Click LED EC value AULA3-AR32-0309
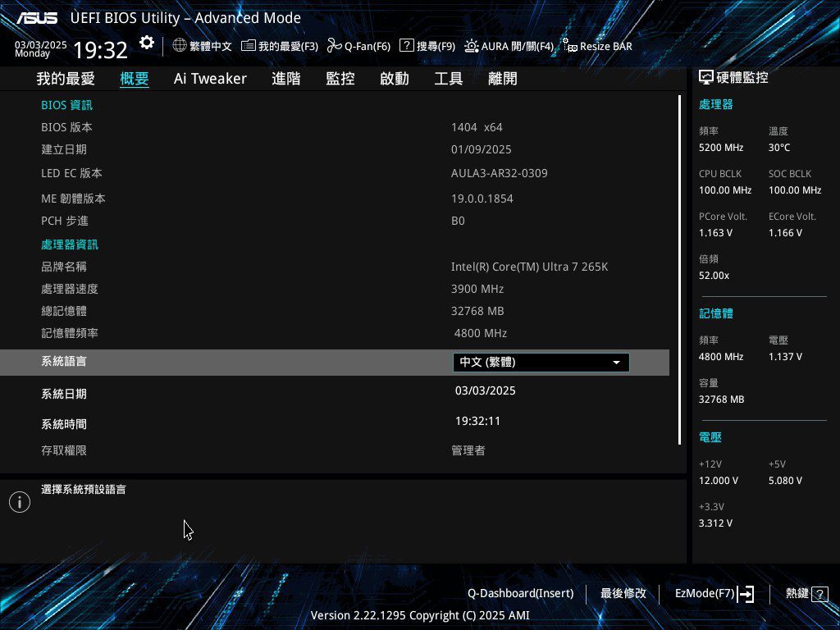 tap(500, 173)
